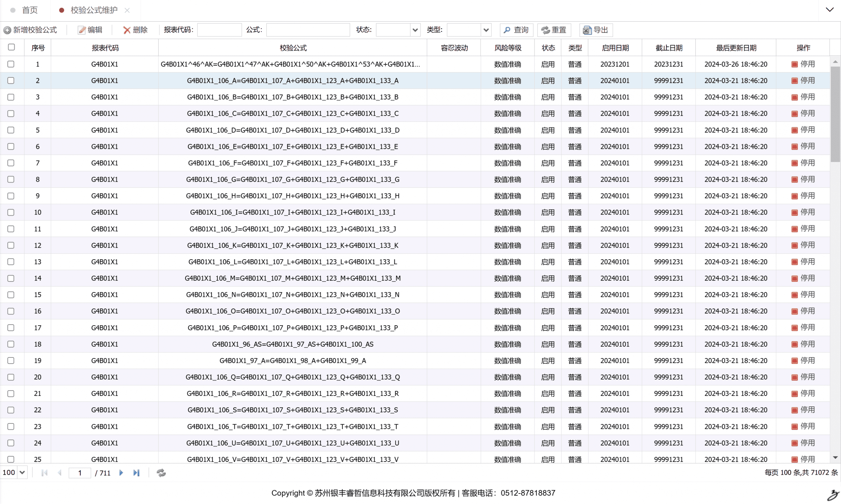
Task: Click 停用 in row 18
Action: tap(803, 344)
